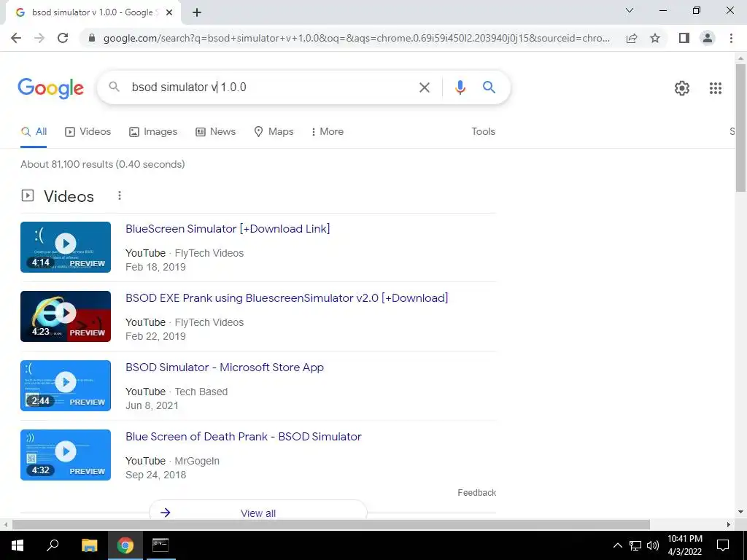Switch to Maps results tab

click(x=274, y=132)
